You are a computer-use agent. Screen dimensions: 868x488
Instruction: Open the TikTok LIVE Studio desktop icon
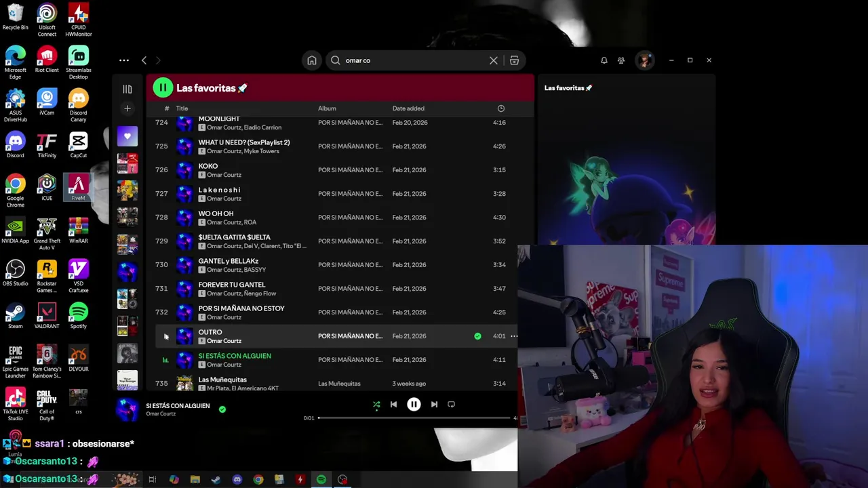[x=15, y=405]
